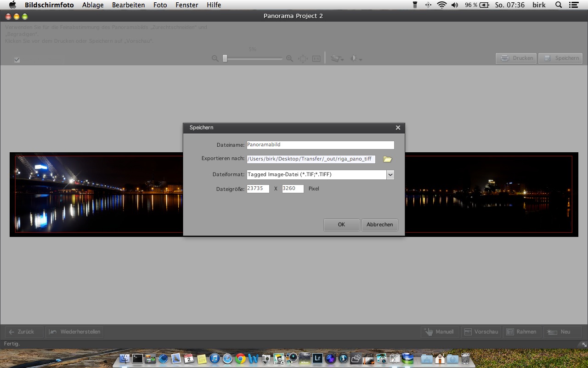Viewport: 588px width, 368px height.
Task: Adjust the zoom slider handle
Action: pyautogui.click(x=225, y=58)
